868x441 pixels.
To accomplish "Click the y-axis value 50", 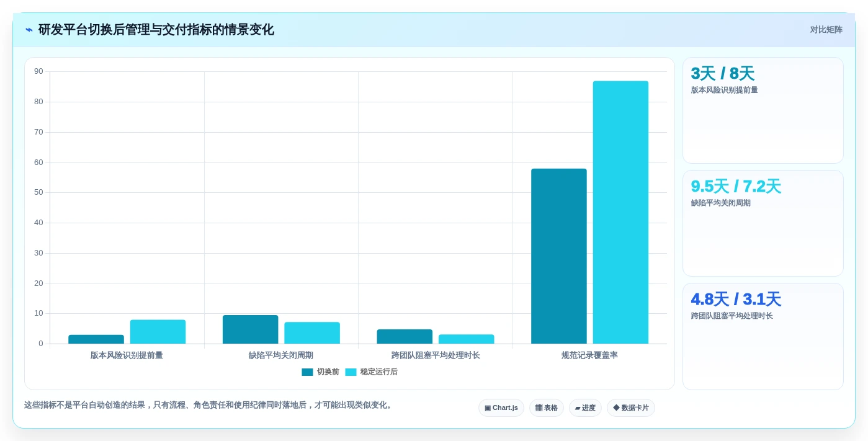I will [x=38, y=192].
